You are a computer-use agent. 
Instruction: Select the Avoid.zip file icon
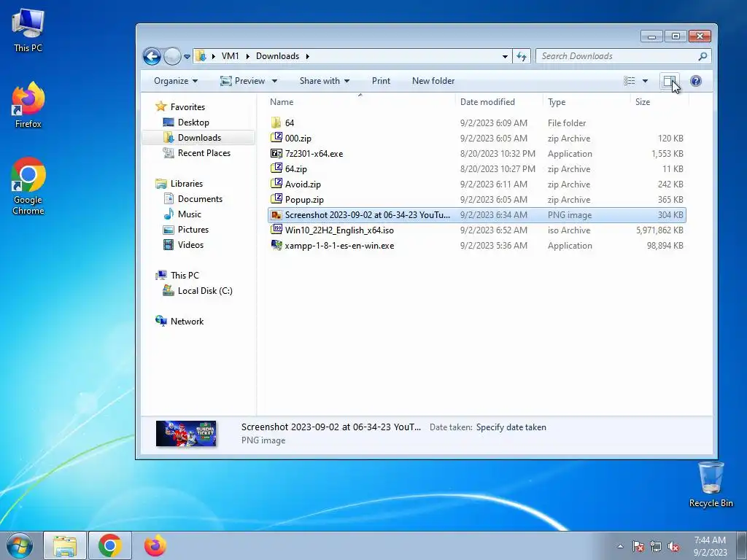pyautogui.click(x=276, y=184)
